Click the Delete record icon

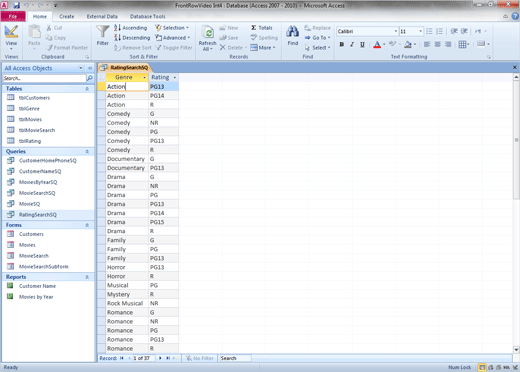click(x=223, y=48)
